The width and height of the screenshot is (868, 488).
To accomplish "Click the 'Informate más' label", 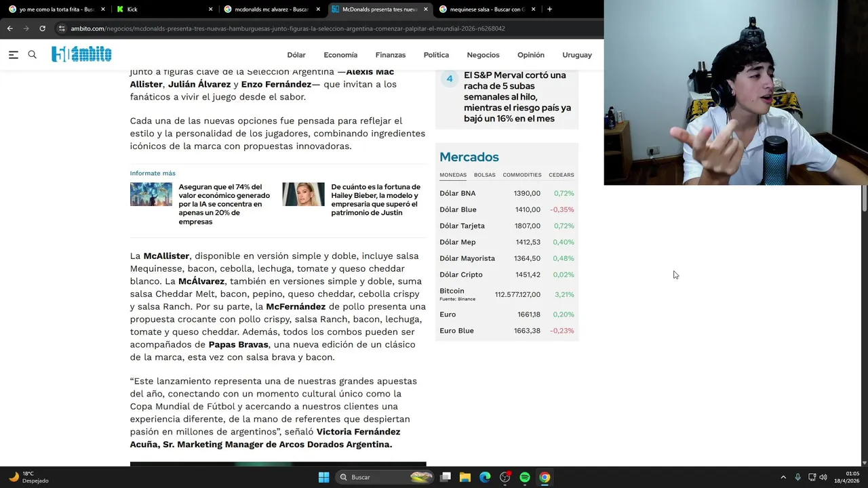I will [x=153, y=173].
